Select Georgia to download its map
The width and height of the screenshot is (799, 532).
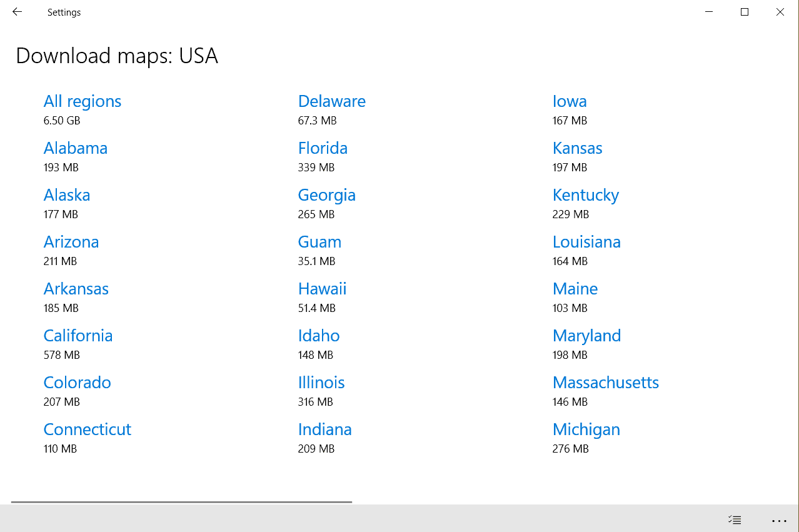click(326, 195)
